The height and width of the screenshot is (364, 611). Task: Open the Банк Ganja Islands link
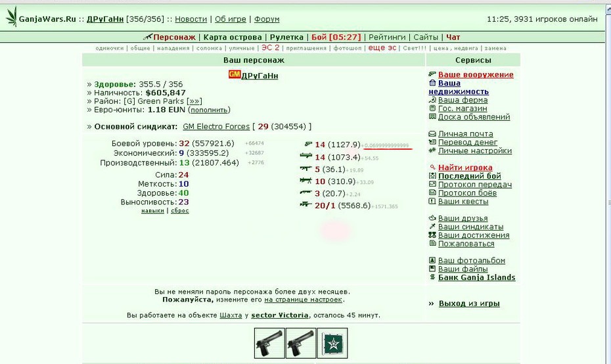[476, 277]
